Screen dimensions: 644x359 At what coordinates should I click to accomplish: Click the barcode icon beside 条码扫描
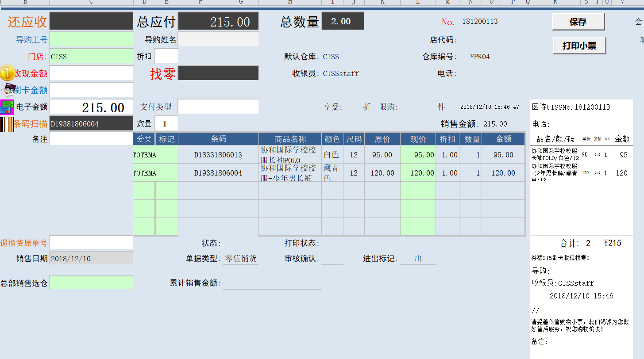(x=7, y=124)
